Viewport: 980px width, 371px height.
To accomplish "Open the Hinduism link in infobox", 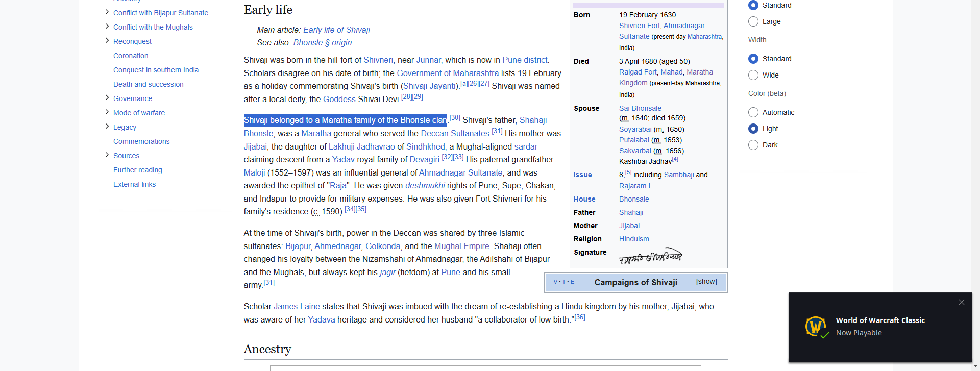I will (634, 239).
